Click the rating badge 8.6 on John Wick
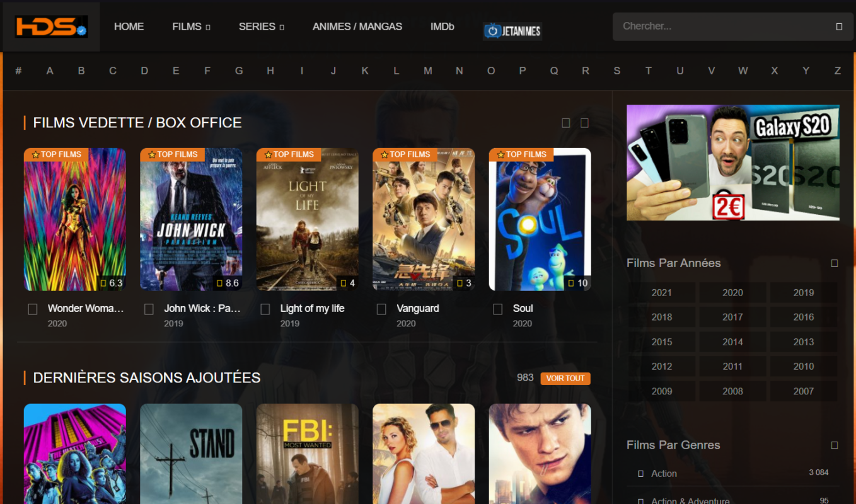Image resolution: width=856 pixels, height=504 pixels. 227,283
